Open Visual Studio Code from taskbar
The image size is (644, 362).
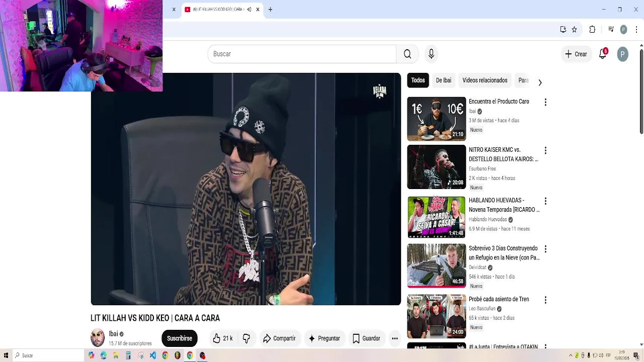[153, 355]
